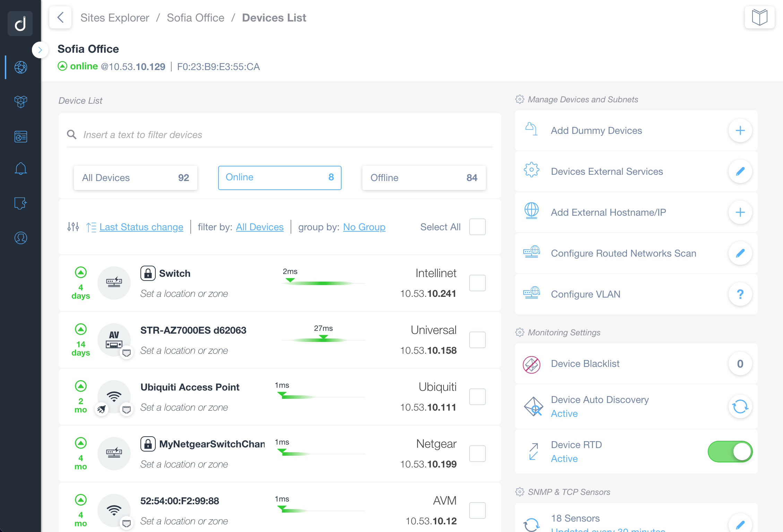Open the user guide book icon
Screen dimensions: 783x532
point(759,17)
